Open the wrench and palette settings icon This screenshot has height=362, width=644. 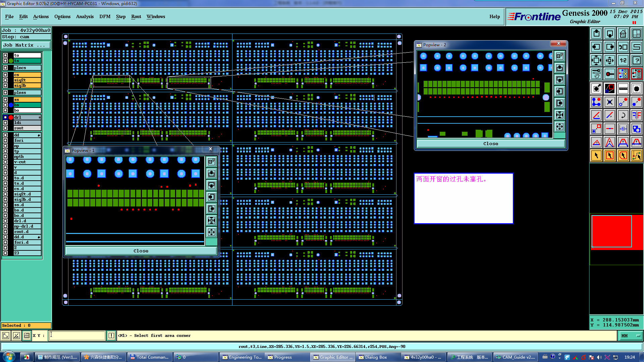pyautogui.click(x=596, y=74)
